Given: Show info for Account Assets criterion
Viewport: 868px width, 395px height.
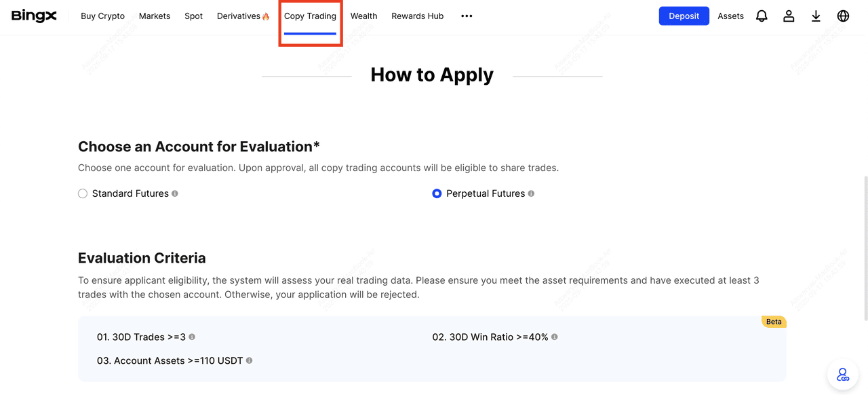Looking at the screenshot, I should pyautogui.click(x=249, y=360).
